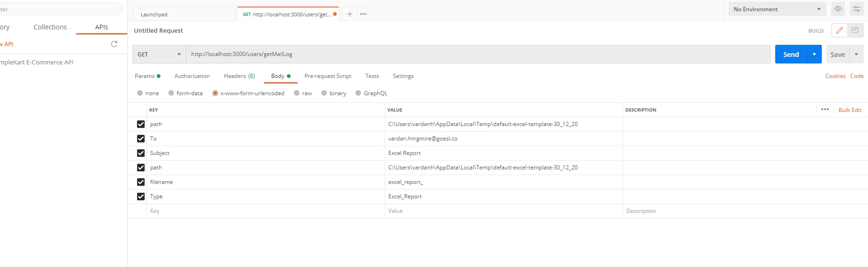Click the Bulk Edit link
Screen dimensions: 868x267
(850, 110)
